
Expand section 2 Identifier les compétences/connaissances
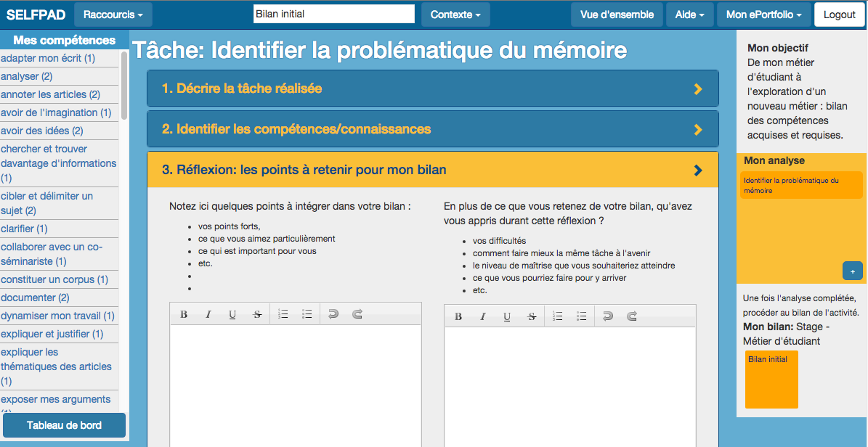coord(432,129)
